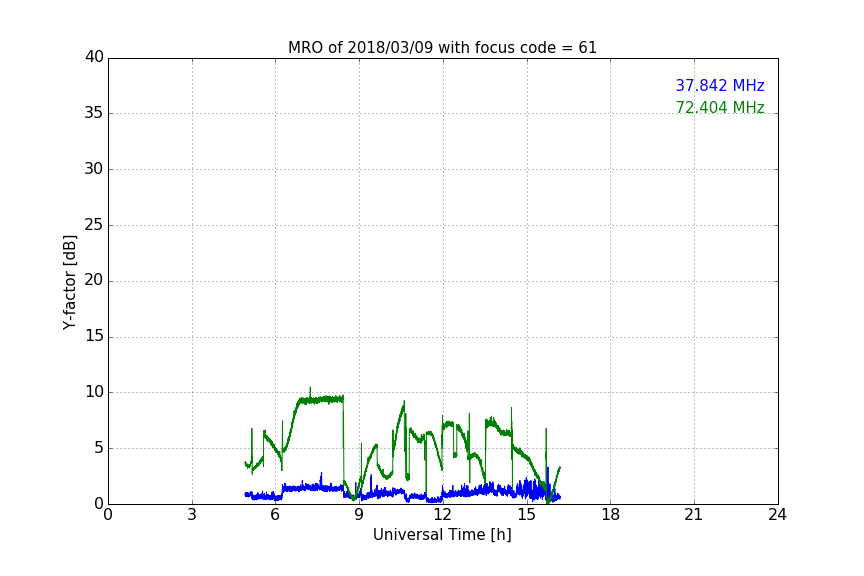Click the y-axis tick label "15"

tap(94, 336)
